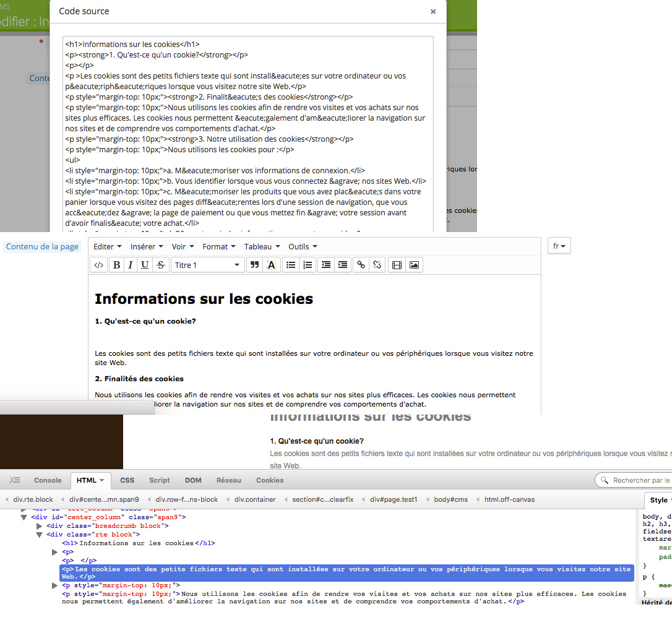The width and height of the screenshot is (672, 625).
Task: Select div#cente...mn.span9 in breadcrumb path
Action: coord(104,499)
